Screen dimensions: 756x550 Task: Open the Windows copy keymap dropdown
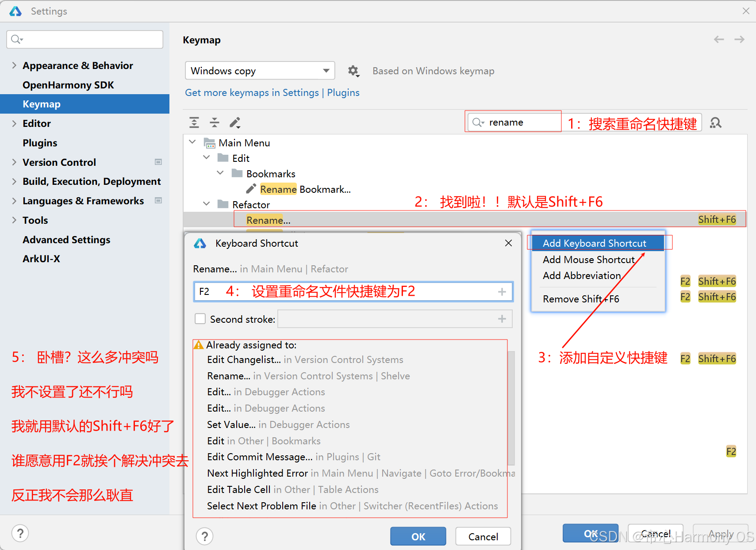[260, 71]
